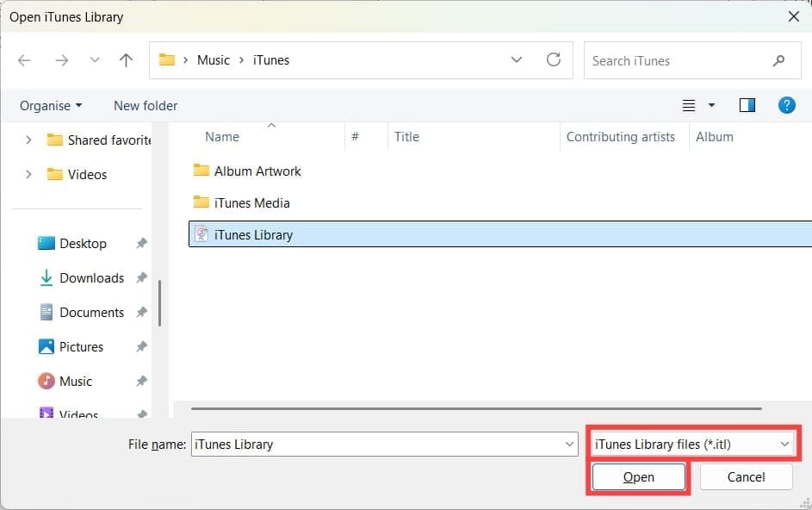
Task: Open the iTunes Library files type dropdown
Action: (x=693, y=445)
